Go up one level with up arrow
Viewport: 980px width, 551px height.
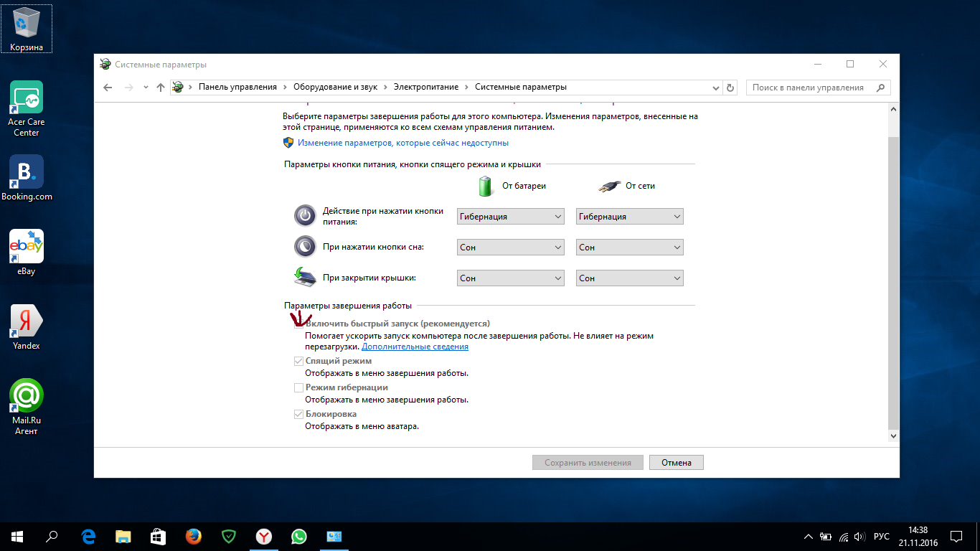[161, 87]
